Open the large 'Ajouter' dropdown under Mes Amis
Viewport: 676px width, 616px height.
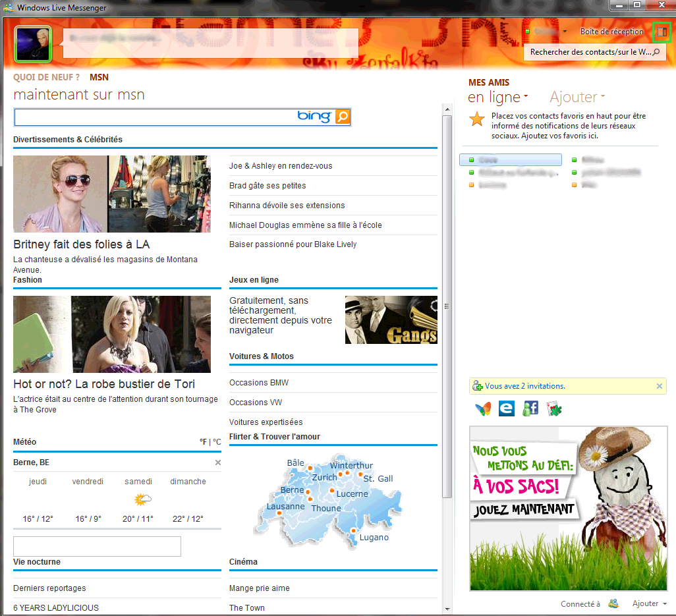tap(577, 98)
